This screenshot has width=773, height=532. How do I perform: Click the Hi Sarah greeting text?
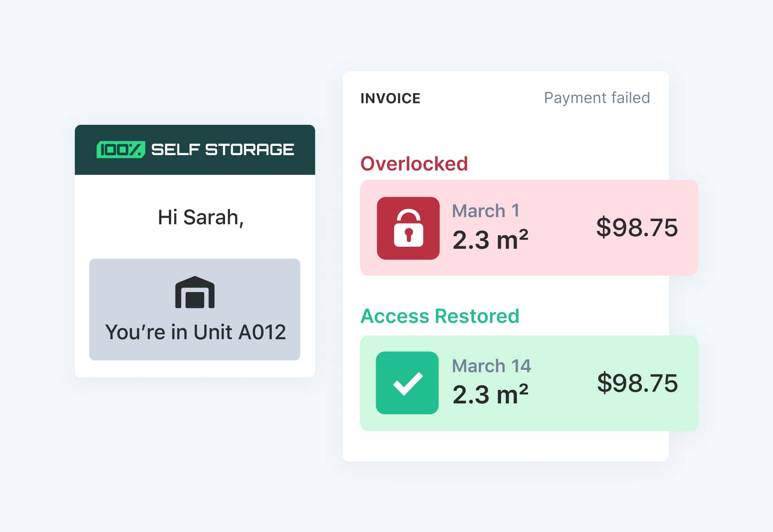coord(200,217)
